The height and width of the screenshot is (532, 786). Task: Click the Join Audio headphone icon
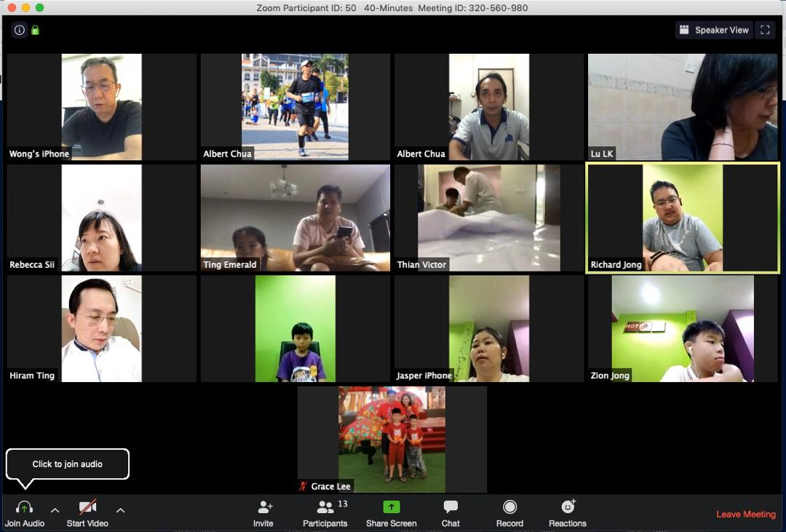(x=24, y=507)
